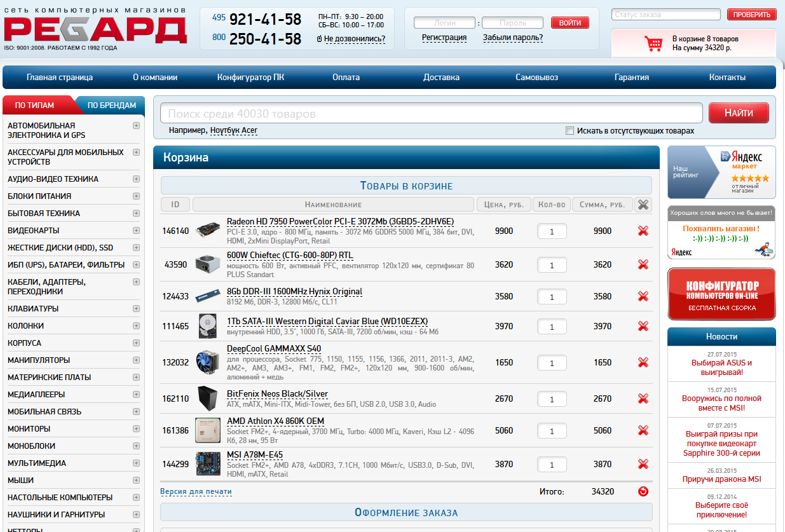Click the red Найти search button
785x532 pixels.
[739, 113]
